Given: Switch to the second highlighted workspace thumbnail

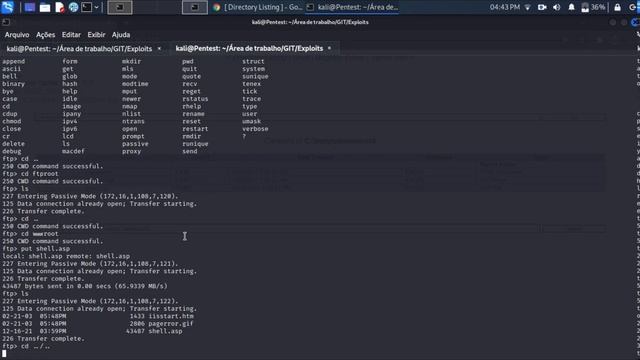Looking at the screenshot, I should point(194,7).
